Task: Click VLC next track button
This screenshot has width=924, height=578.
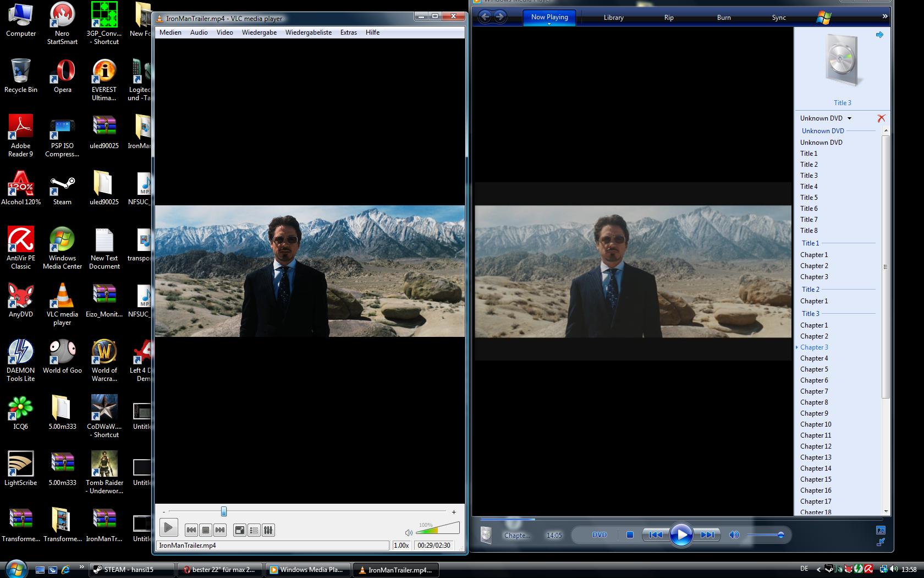Action: tap(220, 530)
